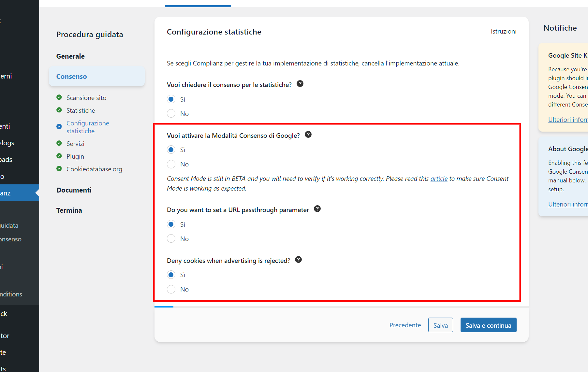Viewport: 588px width, 372px height.
Task: Click the green checkmark beside Servizi
Action: (59, 143)
